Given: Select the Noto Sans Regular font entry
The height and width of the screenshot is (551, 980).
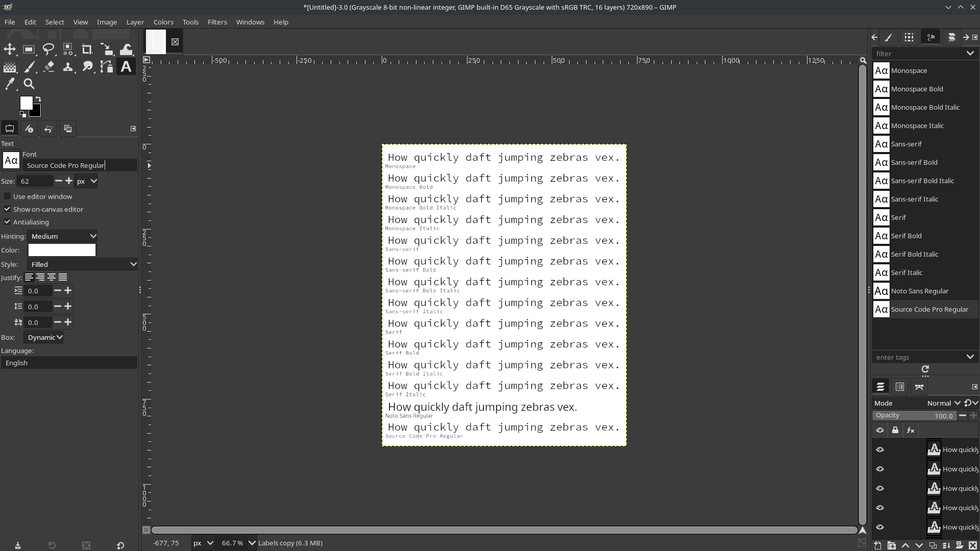Looking at the screenshot, I should (919, 291).
